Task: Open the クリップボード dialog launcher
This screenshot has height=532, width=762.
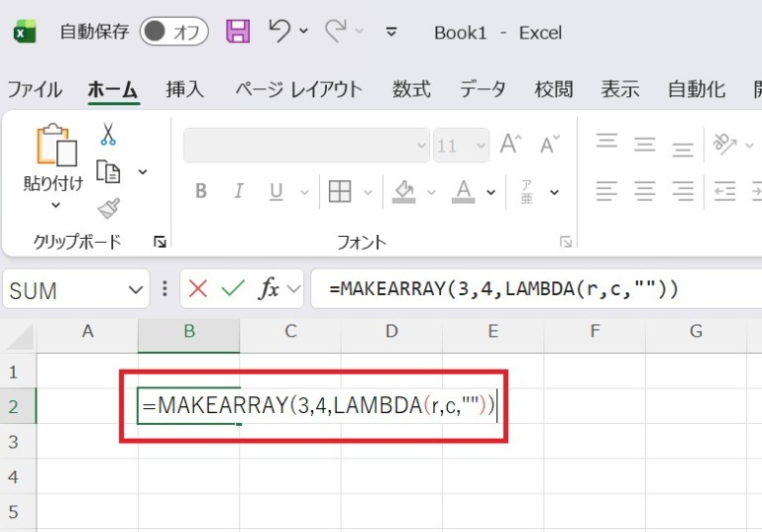Action: tap(160, 242)
